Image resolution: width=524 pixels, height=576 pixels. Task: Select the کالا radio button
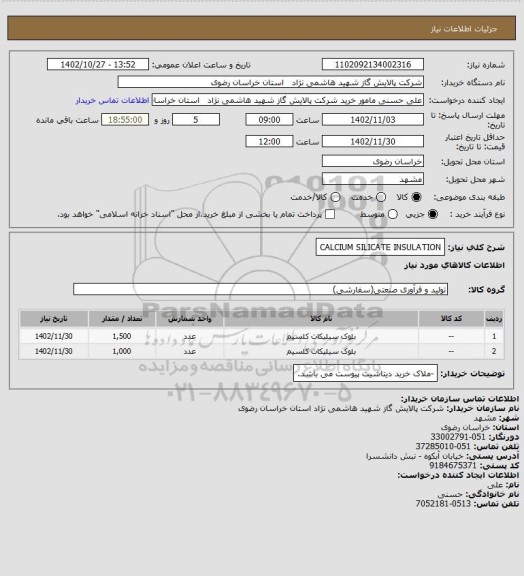pos(416,197)
